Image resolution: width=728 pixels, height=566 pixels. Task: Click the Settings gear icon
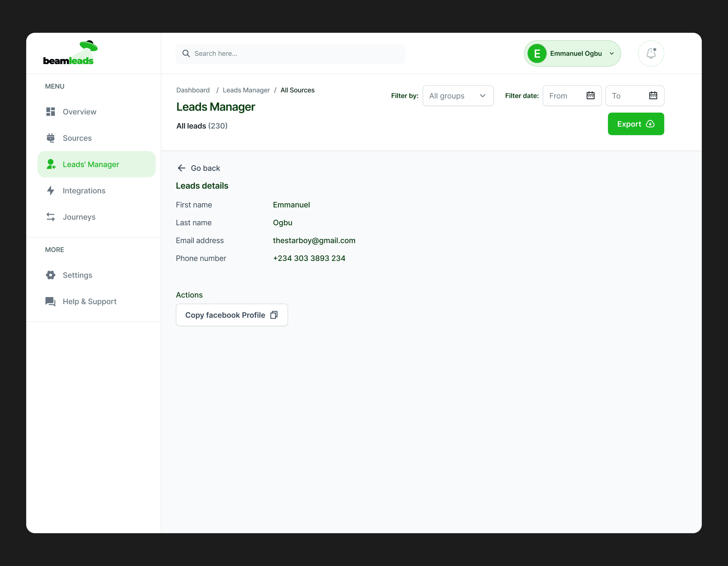coord(51,275)
